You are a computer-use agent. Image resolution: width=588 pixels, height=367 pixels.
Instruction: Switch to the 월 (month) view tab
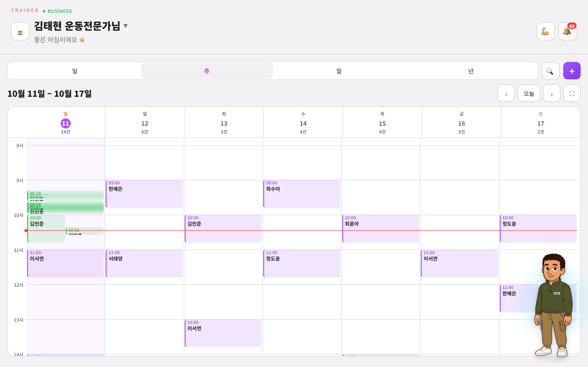[x=339, y=71]
